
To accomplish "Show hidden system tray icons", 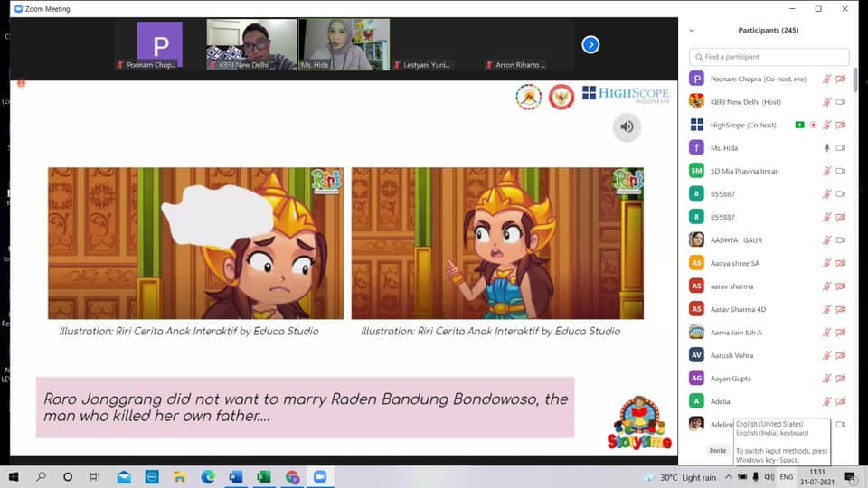I will (729, 477).
